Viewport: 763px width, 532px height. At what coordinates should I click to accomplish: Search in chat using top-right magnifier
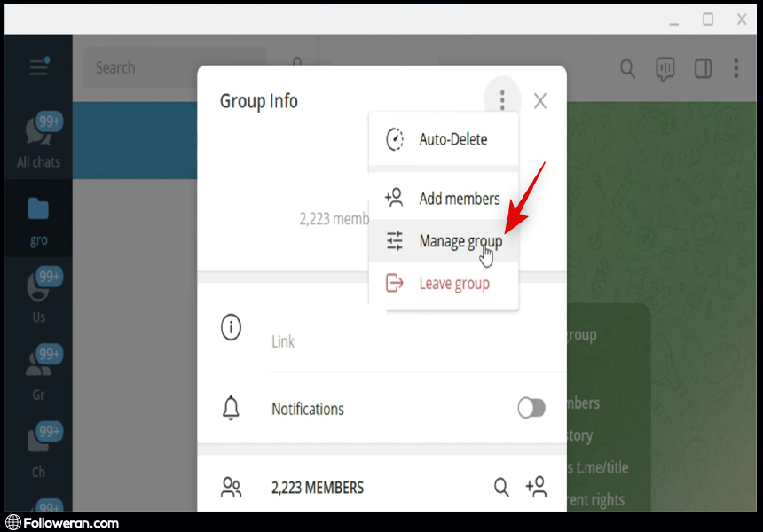[627, 68]
